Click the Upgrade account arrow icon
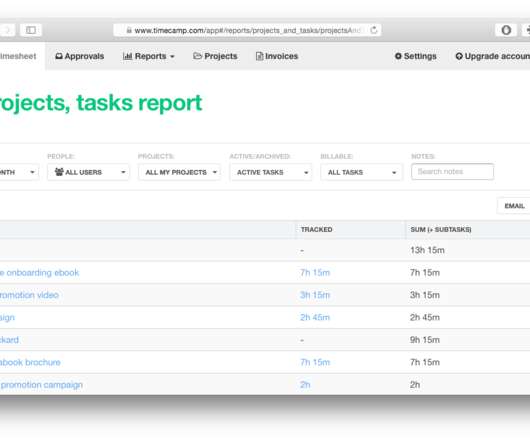Viewport: 530px width, 442px height. 459,56
